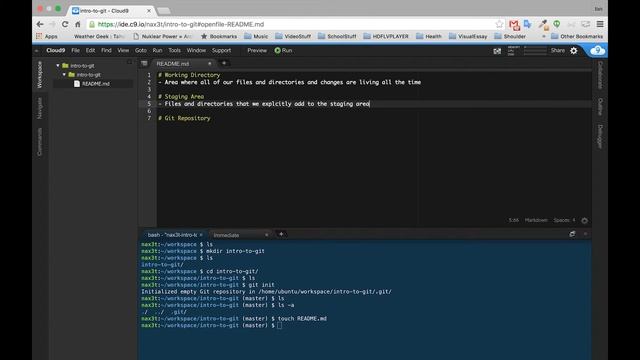Viewport: 640px width, 360px height.
Task: Toggle fullscreen layout icon near Share
Action: (497, 51)
